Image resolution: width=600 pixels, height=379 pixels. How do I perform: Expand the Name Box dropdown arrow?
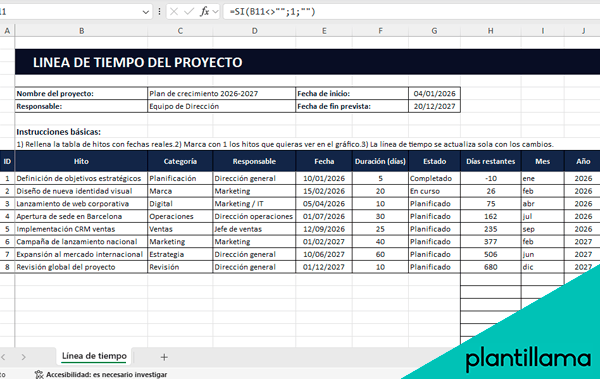tap(145, 12)
